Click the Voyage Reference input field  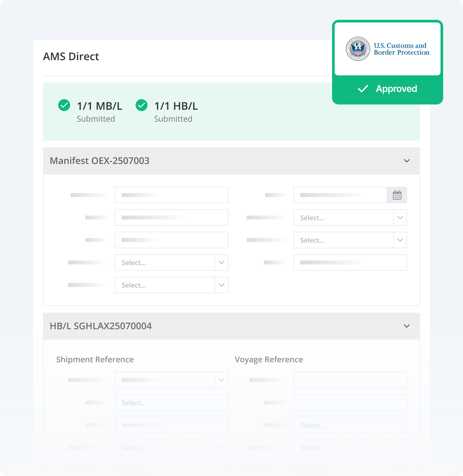tap(350, 380)
